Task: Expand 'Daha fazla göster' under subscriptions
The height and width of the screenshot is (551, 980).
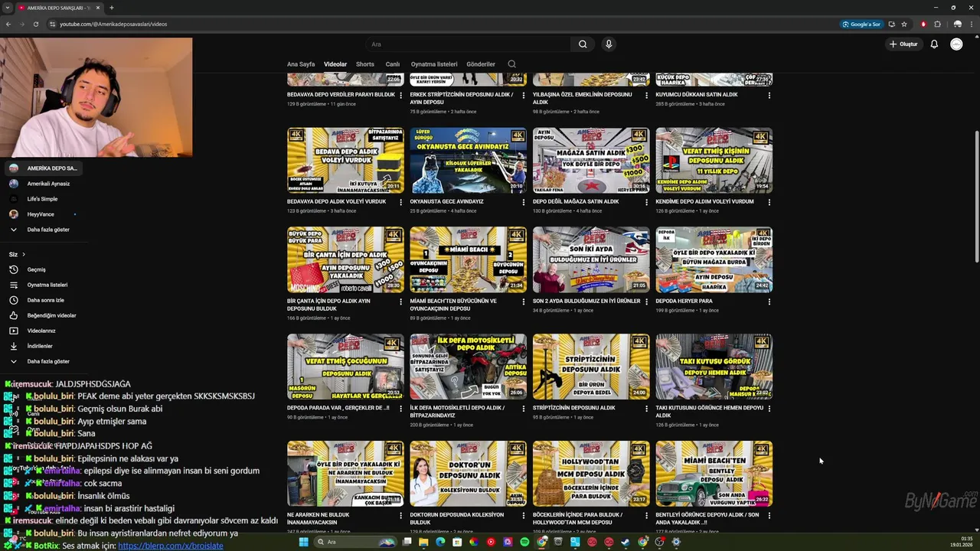Action: [47, 230]
